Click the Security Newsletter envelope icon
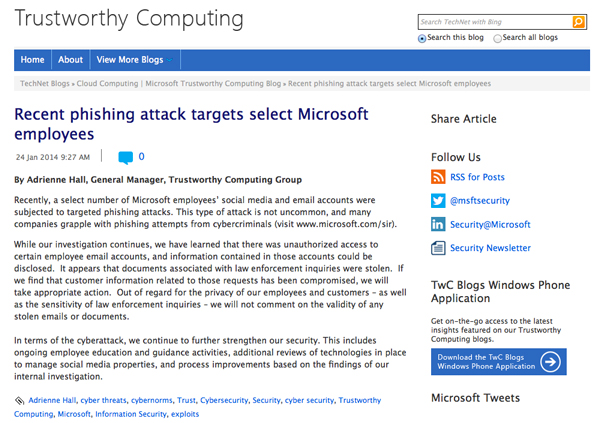Viewport: 600px width, 423px height. pos(438,248)
